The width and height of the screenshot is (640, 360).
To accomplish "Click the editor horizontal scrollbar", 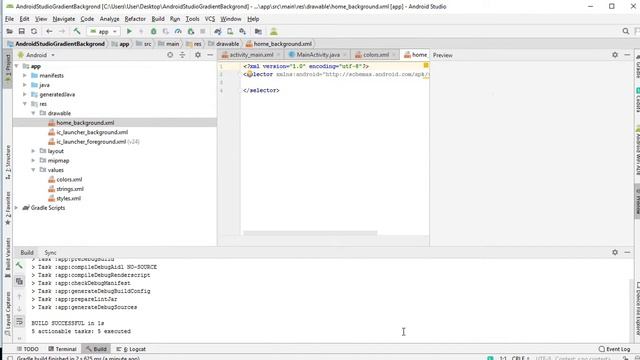I will (x=310, y=233).
